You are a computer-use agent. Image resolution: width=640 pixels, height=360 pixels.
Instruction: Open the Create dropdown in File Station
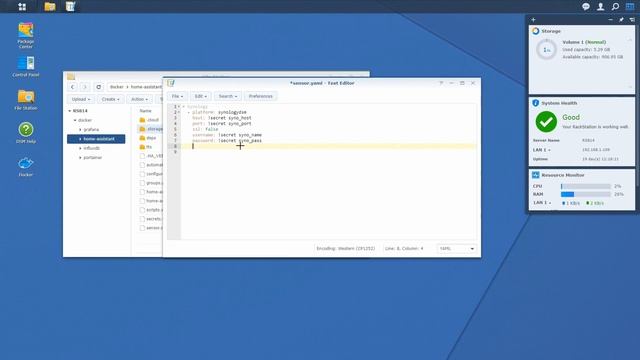click(x=110, y=99)
